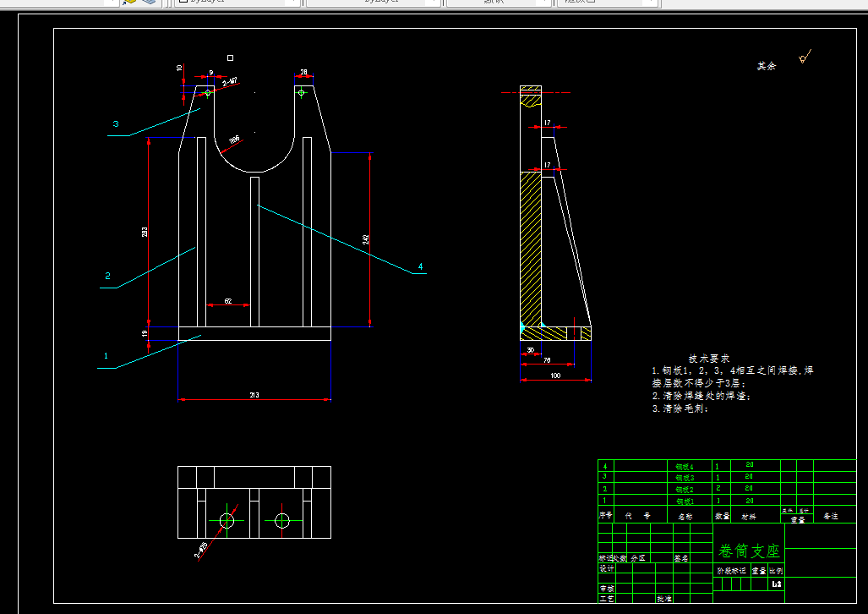Screen dimensions: 868x614
Task: Pick the 213 width dimension text
Action: coord(254,395)
